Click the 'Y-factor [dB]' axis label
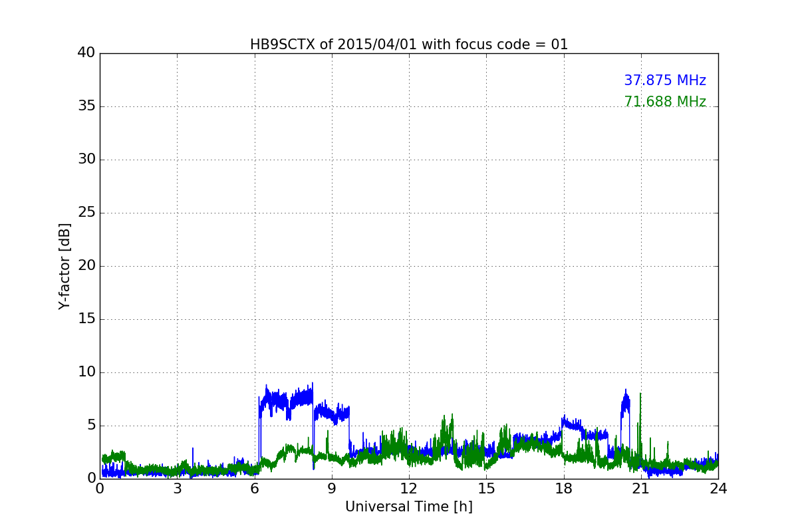The height and width of the screenshot is (532, 798). coord(65,266)
